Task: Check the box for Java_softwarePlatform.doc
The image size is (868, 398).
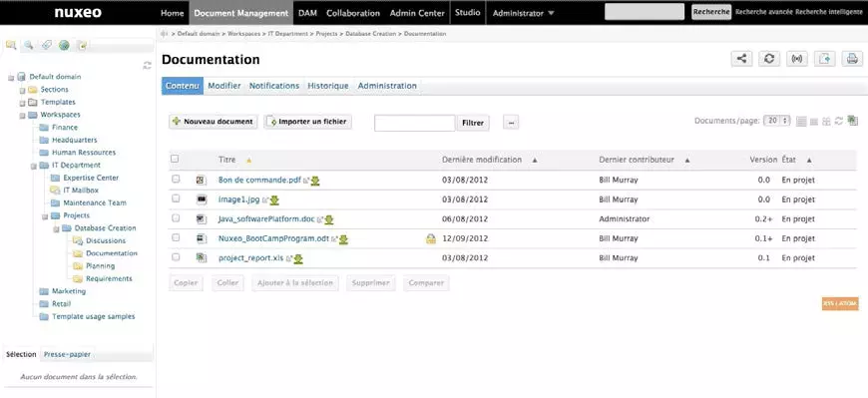Action: click(x=176, y=218)
